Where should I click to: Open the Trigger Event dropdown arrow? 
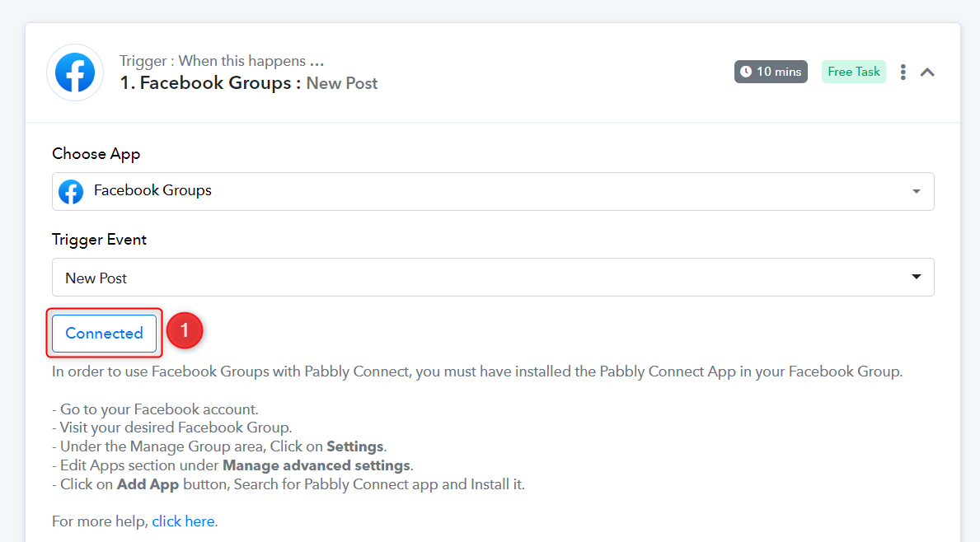click(917, 277)
